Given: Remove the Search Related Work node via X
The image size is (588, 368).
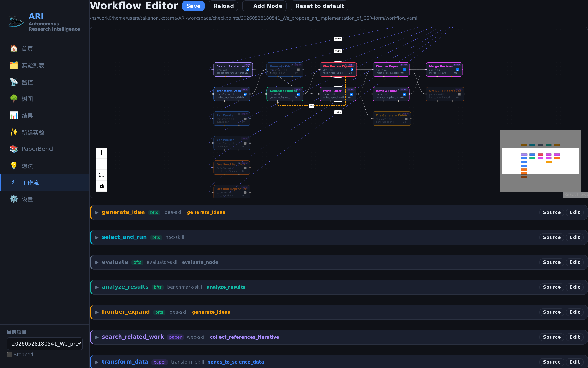Looking at the screenshot, I should click(x=241, y=65).
